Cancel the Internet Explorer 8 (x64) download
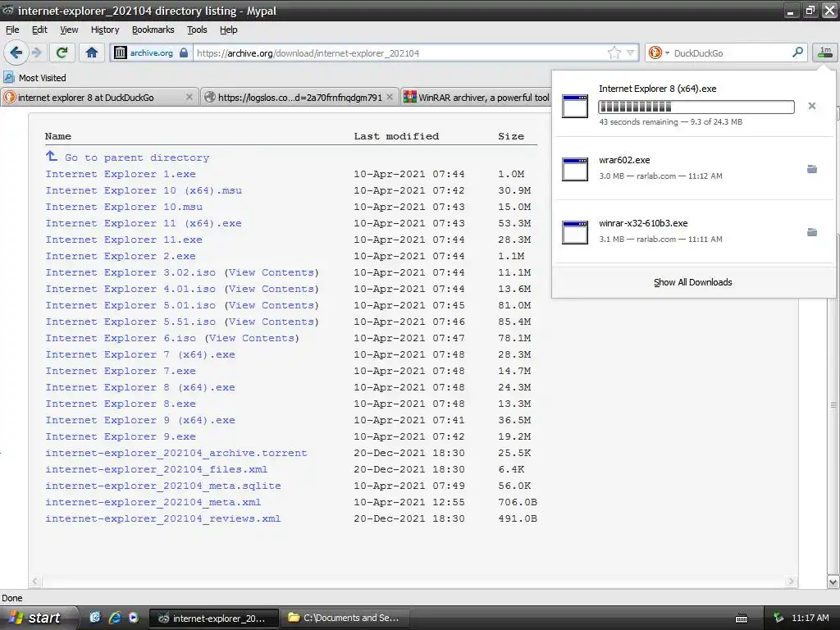The height and width of the screenshot is (630, 840). tap(811, 106)
